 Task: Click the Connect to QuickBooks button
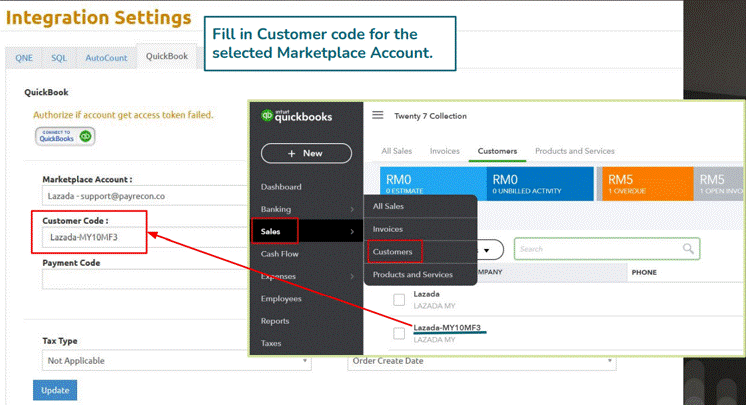65,137
